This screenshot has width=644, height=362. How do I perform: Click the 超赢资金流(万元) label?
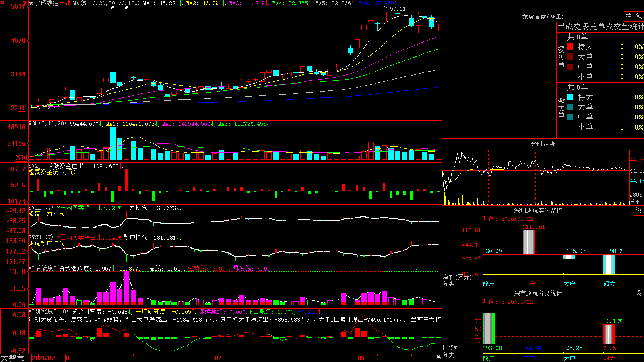pos(52,172)
